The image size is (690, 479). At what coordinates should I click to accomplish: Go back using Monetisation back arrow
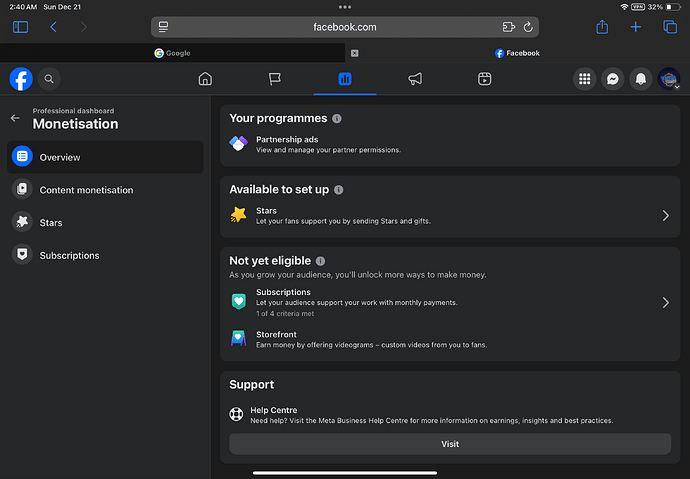tap(15, 118)
